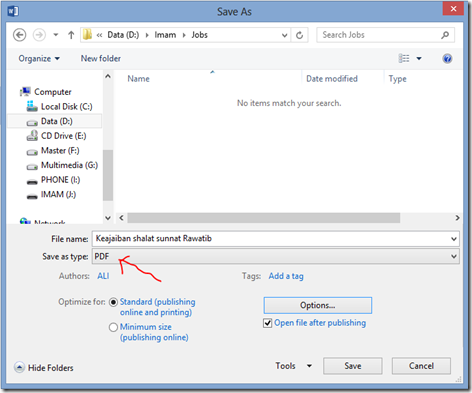Viewport: 472px width, 393px height.
Task: Click the horizontal scrollbar left arrow
Action: pyautogui.click(x=121, y=218)
